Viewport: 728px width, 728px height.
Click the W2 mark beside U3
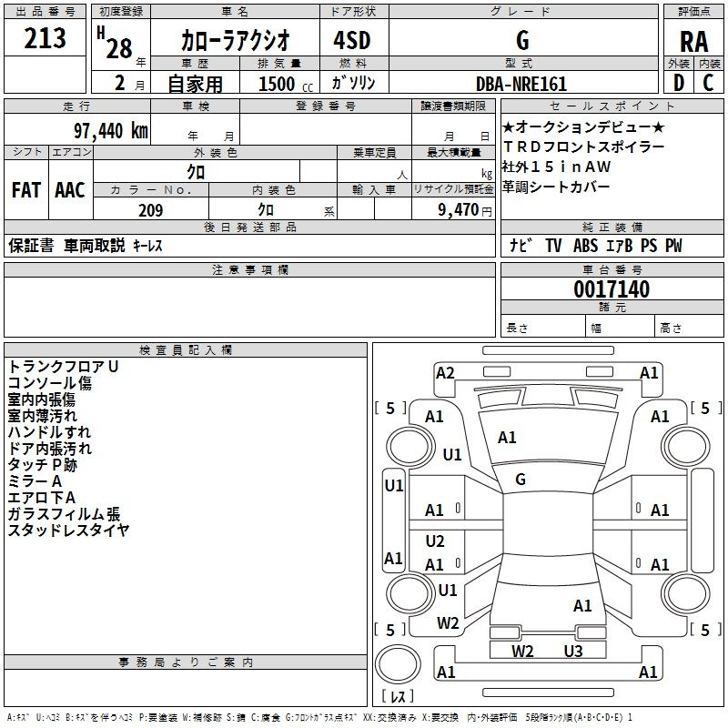pos(521,651)
